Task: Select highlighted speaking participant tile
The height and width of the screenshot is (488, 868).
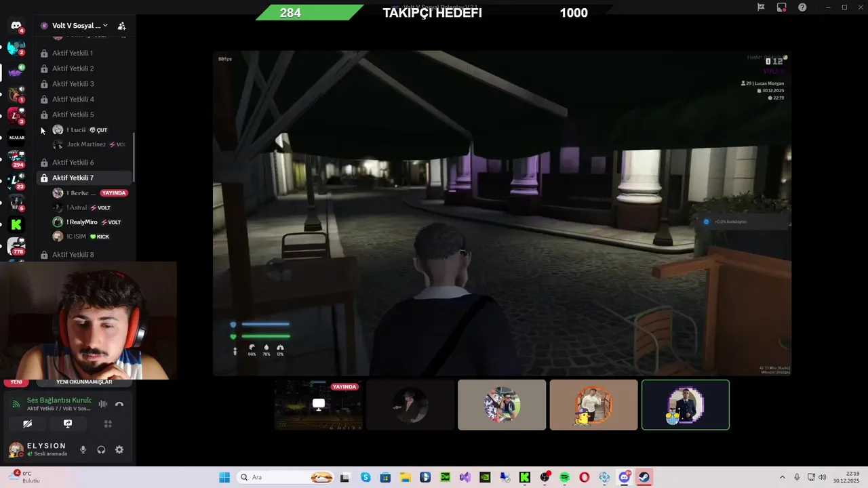Action: coord(686,405)
